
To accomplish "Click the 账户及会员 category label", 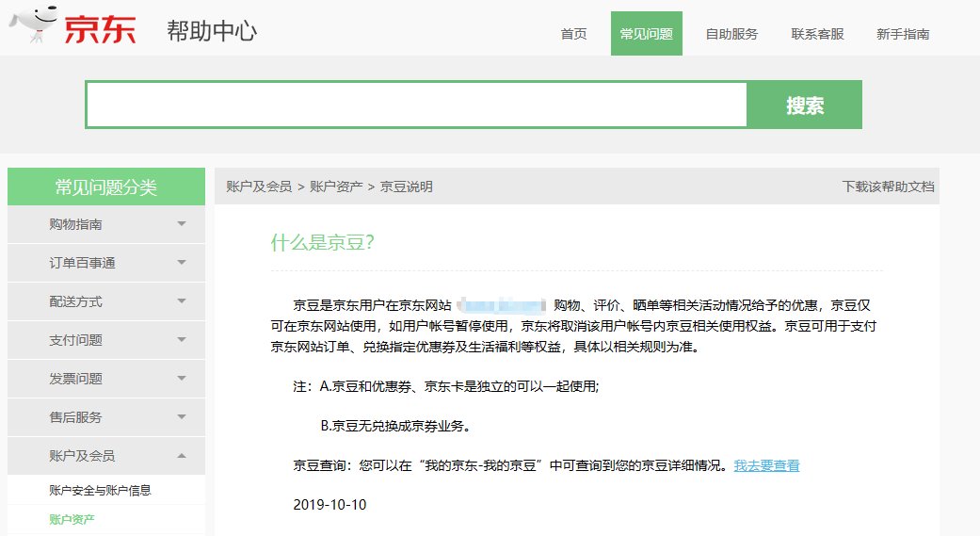I will [82, 456].
